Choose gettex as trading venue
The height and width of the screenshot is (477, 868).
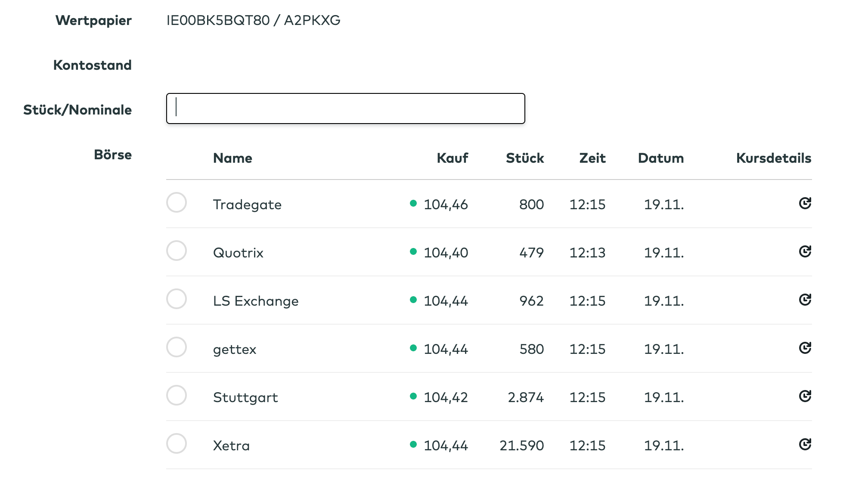(x=177, y=347)
